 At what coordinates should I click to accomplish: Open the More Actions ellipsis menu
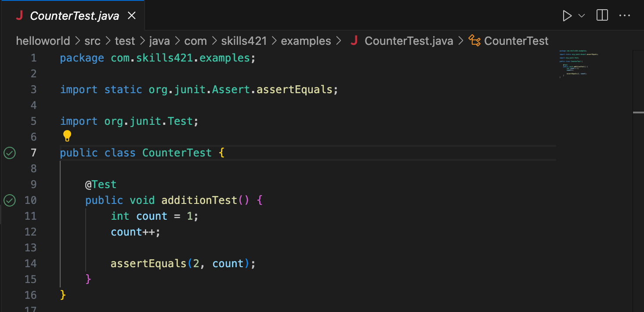pyautogui.click(x=624, y=16)
